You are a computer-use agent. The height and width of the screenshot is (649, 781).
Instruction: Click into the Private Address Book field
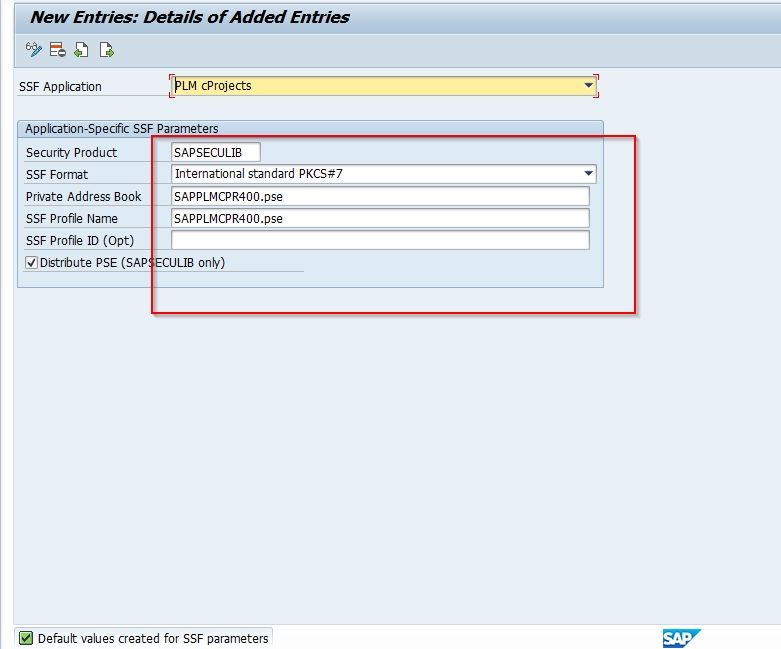[x=380, y=196]
